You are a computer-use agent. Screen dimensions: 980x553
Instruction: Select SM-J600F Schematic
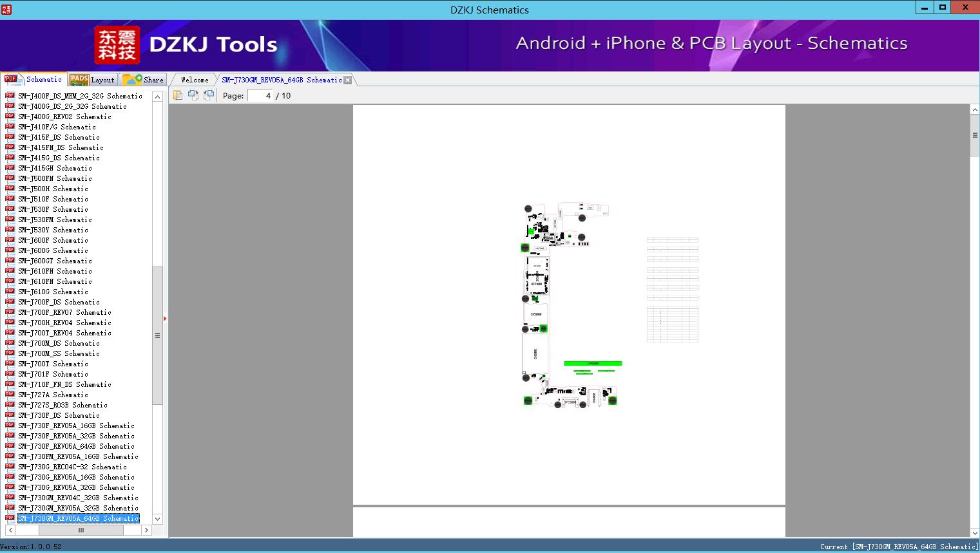(53, 240)
